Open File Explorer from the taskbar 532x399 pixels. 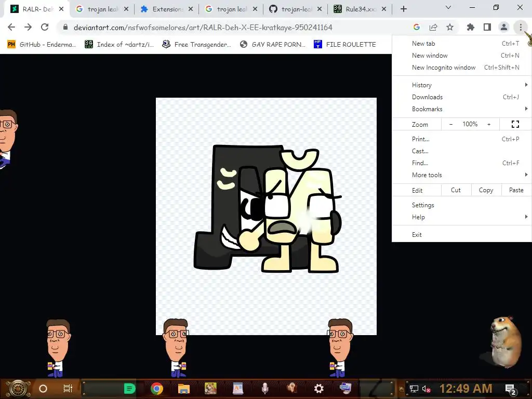(183, 389)
